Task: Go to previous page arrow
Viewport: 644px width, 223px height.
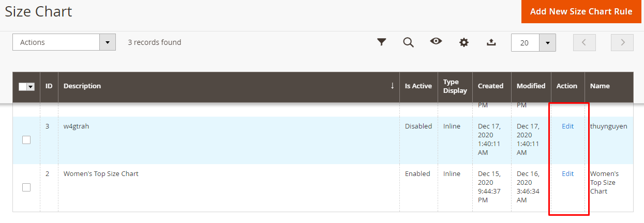Action: point(585,42)
